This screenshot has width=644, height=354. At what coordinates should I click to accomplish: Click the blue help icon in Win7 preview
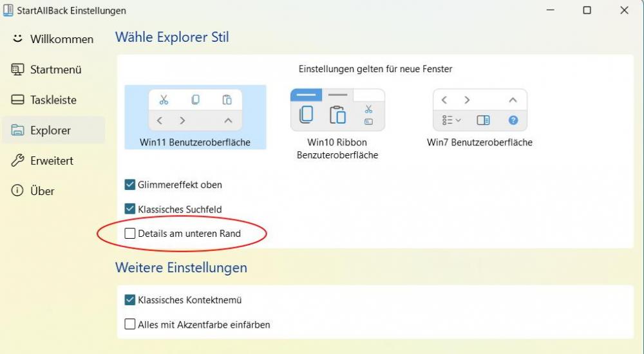pyautogui.click(x=513, y=120)
